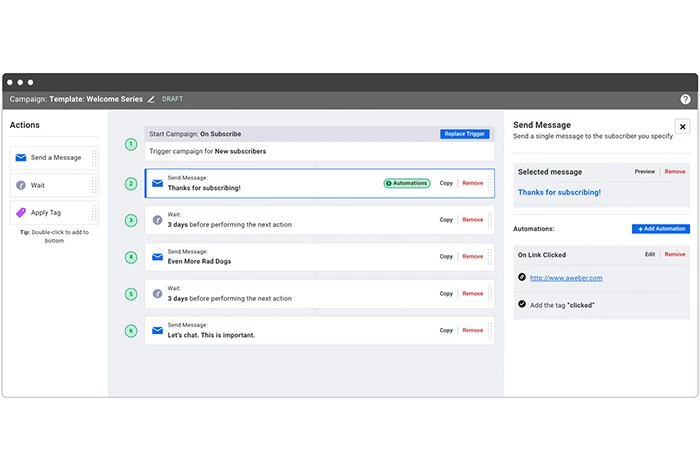Select the step 5 Wait 3 days row
700x470 pixels.
300,294
